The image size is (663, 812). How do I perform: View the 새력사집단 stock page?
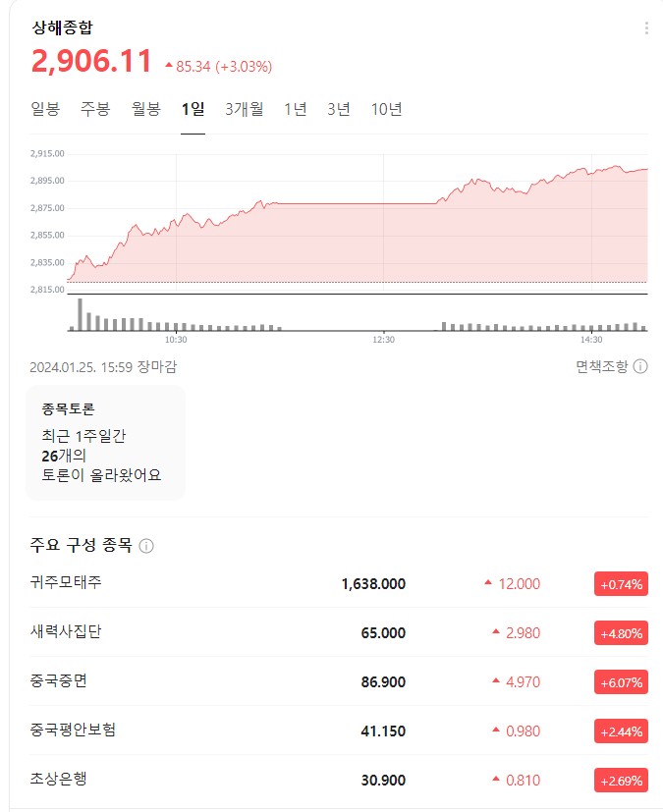pyautogui.click(x=63, y=633)
